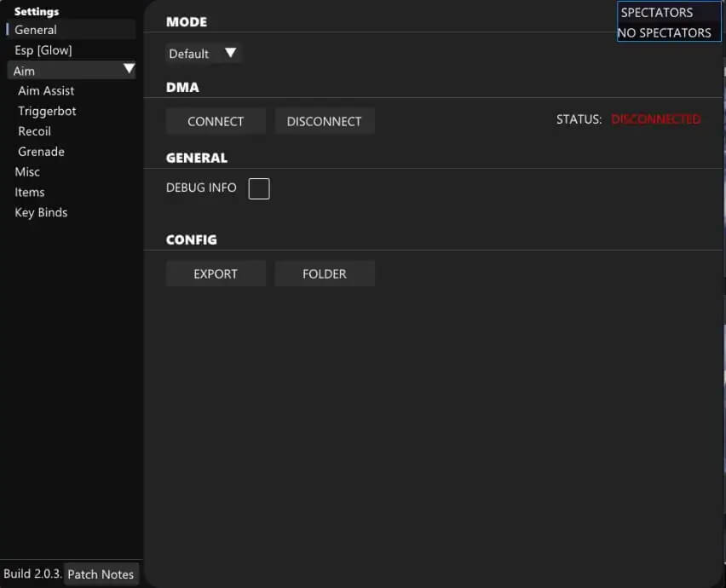
Task: View Patch Notes at the bottom left
Action: [101, 574]
